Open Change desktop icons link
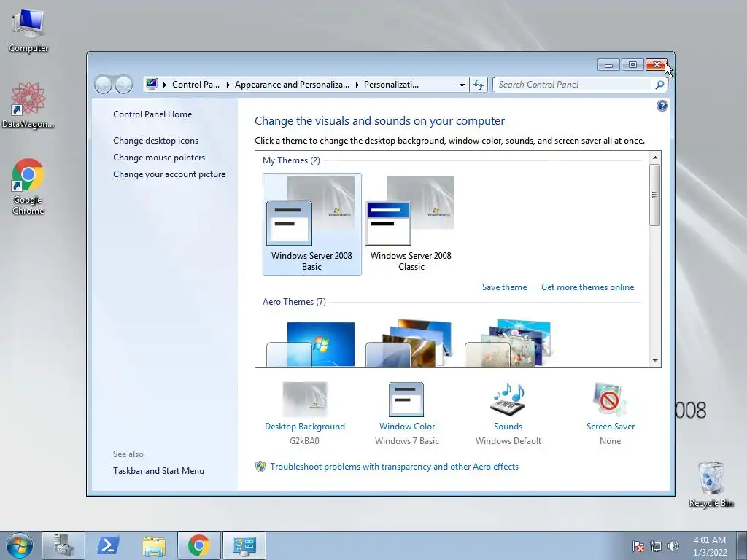 click(x=156, y=141)
